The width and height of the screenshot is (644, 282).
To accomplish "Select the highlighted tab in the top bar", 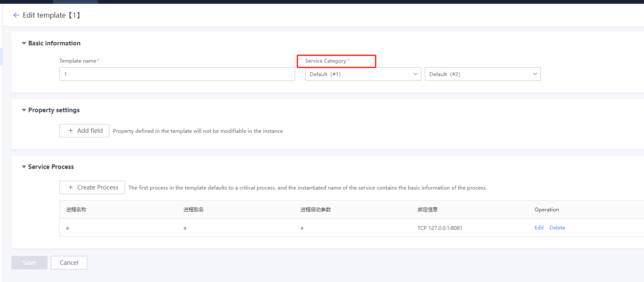I will tap(75, 2).
